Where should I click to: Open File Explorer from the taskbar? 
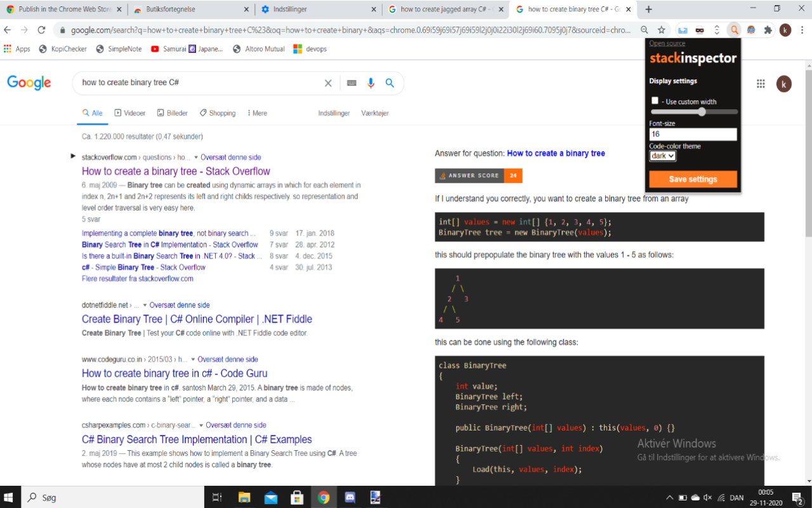pyautogui.click(x=244, y=497)
